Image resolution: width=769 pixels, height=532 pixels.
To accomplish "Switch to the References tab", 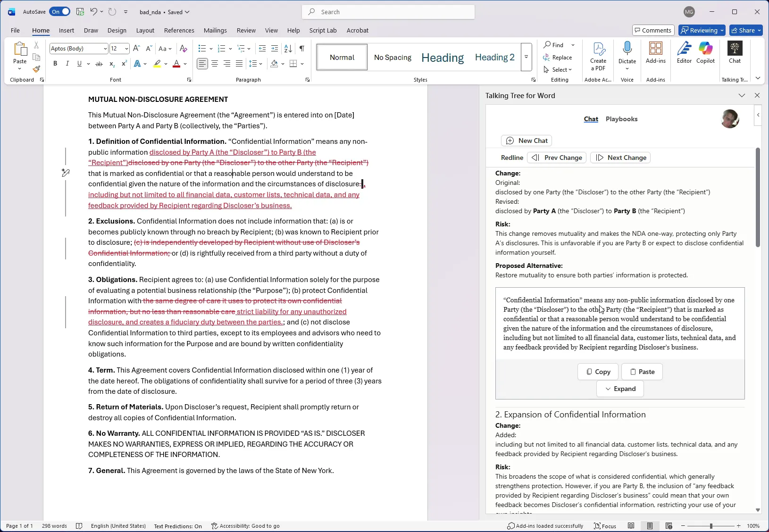I will click(x=179, y=30).
